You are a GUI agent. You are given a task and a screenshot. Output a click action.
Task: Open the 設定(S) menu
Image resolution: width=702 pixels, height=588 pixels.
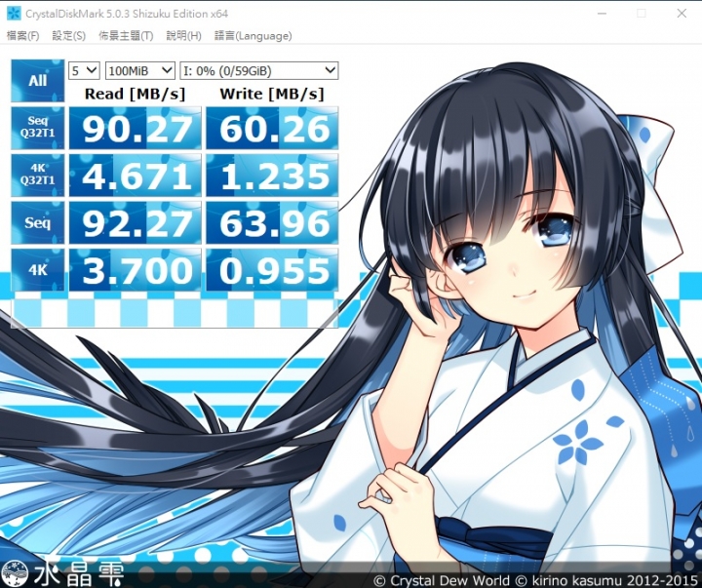(68, 36)
